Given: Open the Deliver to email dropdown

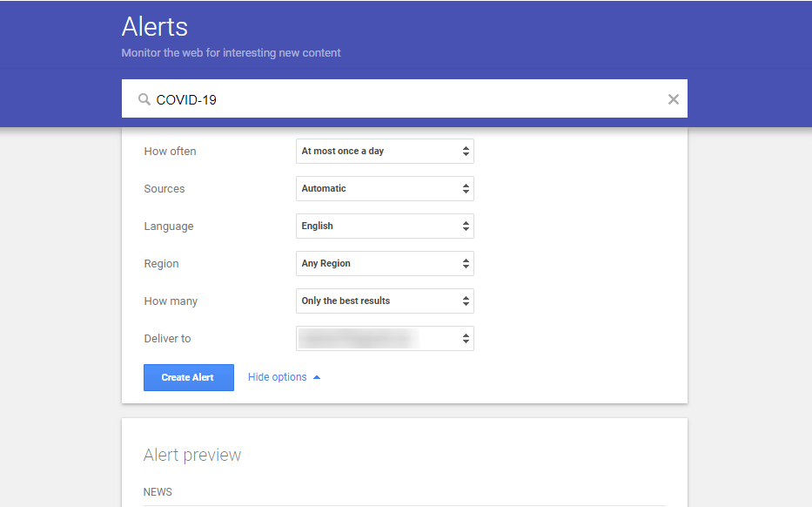Looking at the screenshot, I should 385,339.
